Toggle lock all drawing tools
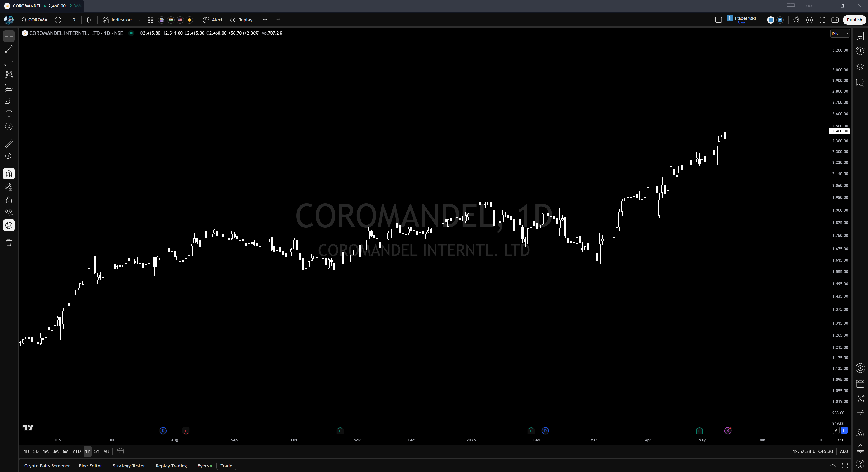 (x=9, y=200)
